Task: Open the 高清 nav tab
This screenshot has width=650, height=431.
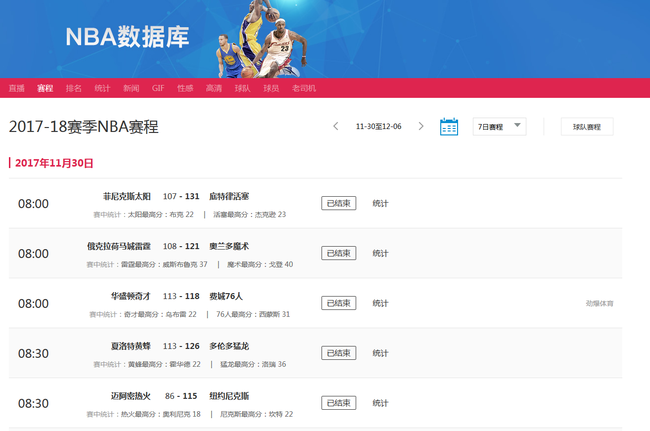Action: pos(214,88)
